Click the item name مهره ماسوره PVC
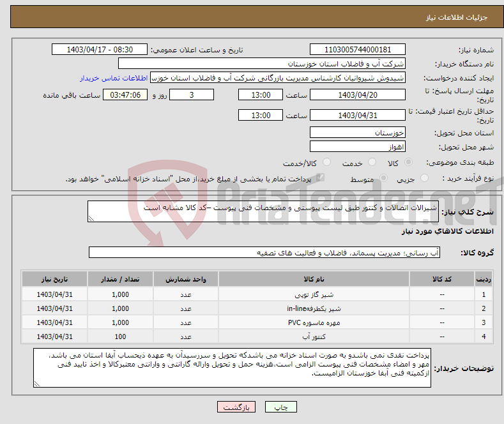This screenshot has width=504, height=424. tap(314, 322)
